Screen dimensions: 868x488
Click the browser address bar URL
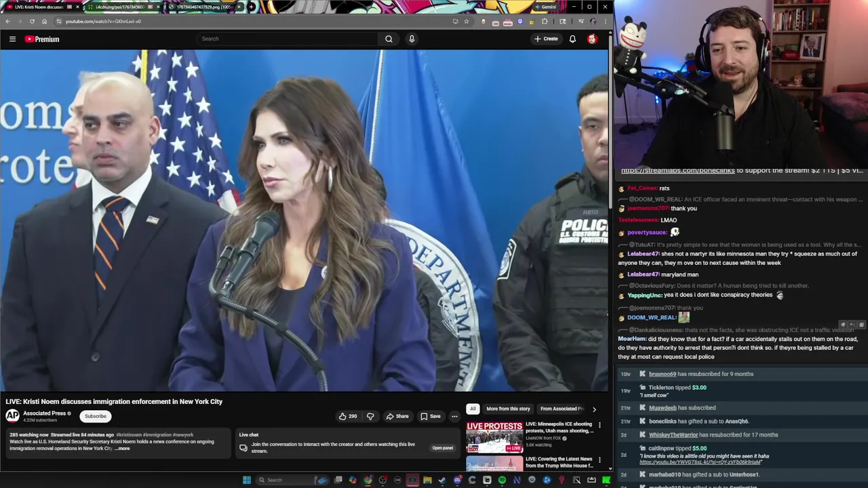point(103,21)
